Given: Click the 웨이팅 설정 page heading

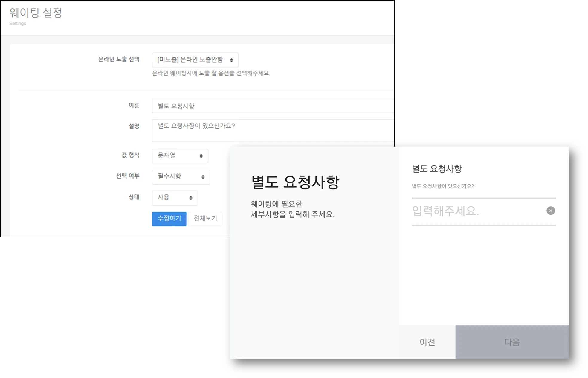Looking at the screenshot, I should (x=36, y=13).
